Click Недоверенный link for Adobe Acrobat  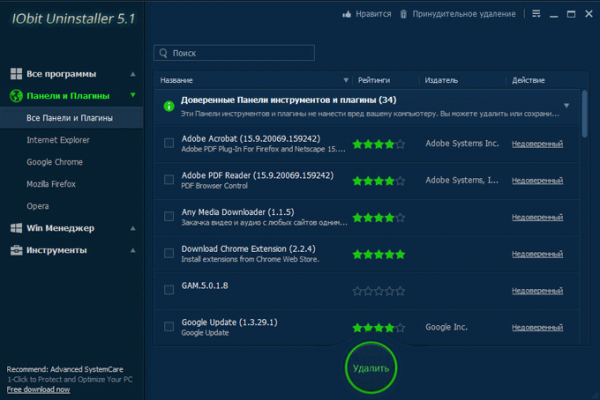click(537, 144)
